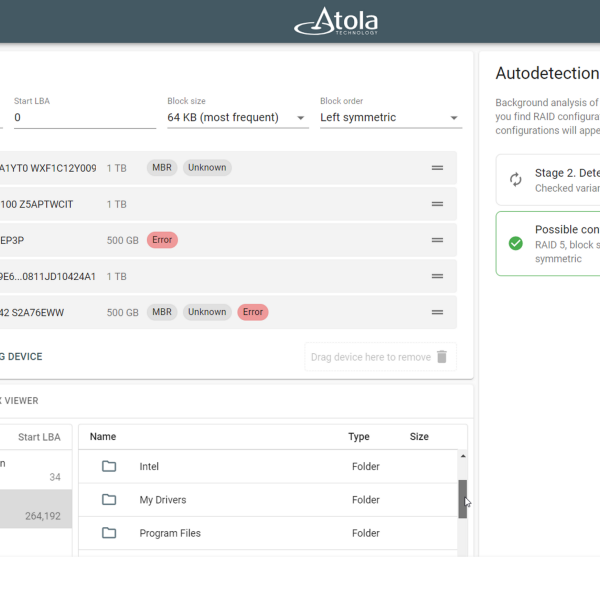Viewport: 600px width, 600px height.
Task: Click drag handle for WXF1C12Y009 device row
Action: pyautogui.click(x=437, y=168)
